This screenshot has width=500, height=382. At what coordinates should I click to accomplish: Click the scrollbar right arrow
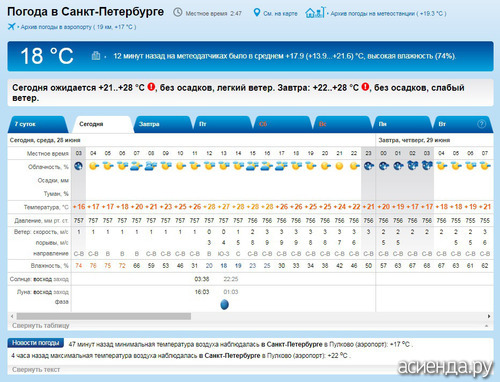[489, 316]
